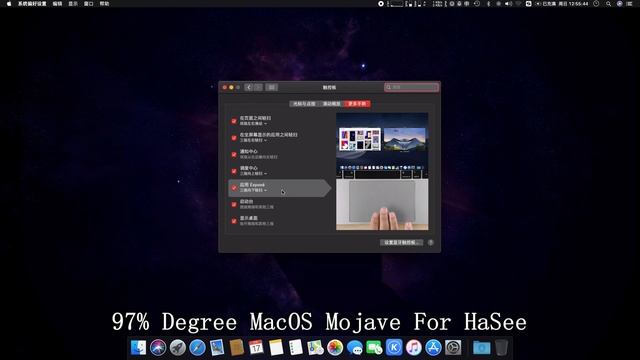Open gesture dropdown under 调度中心
This screenshot has height=360, width=640.
(253, 174)
